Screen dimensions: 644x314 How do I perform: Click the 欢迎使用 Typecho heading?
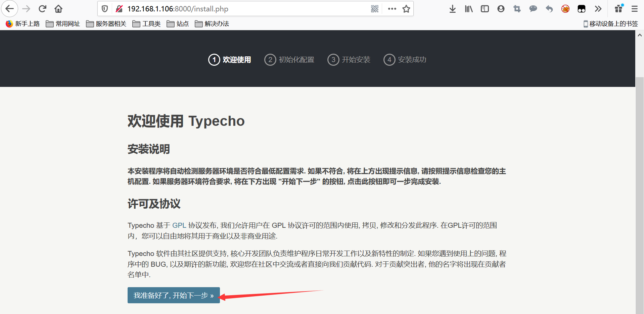click(x=186, y=121)
